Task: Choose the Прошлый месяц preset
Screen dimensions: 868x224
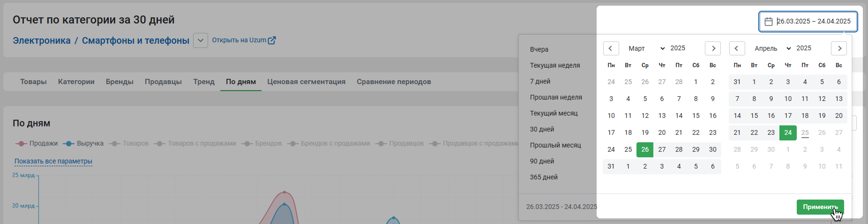Action: click(x=555, y=145)
